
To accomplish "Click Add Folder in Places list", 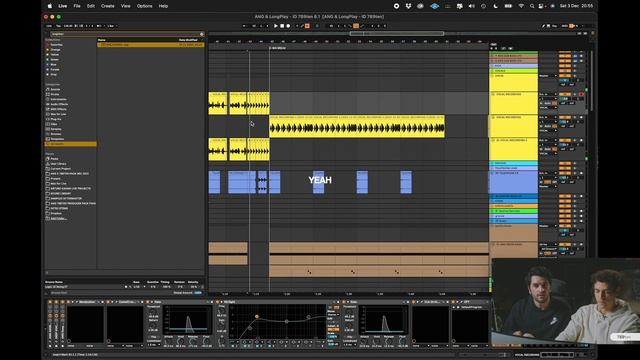I will pos(58,218).
